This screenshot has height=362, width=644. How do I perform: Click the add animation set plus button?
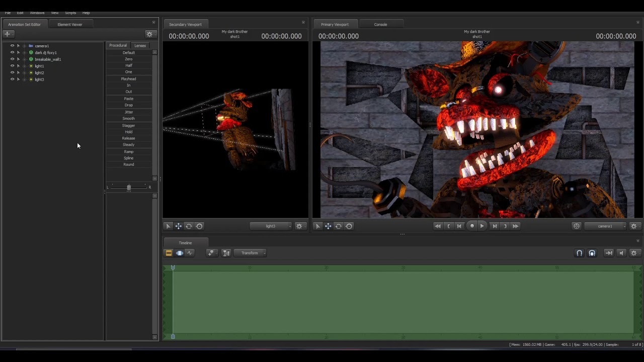click(x=7, y=34)
